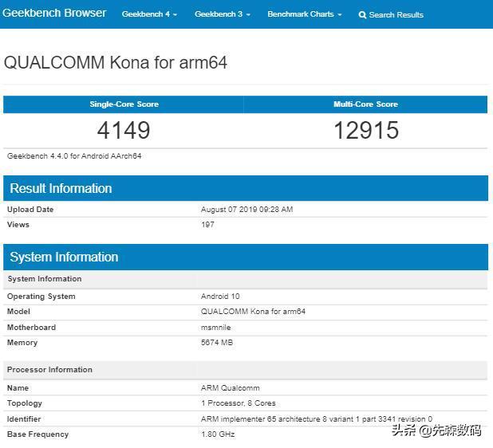Click the Topology label

24,403
